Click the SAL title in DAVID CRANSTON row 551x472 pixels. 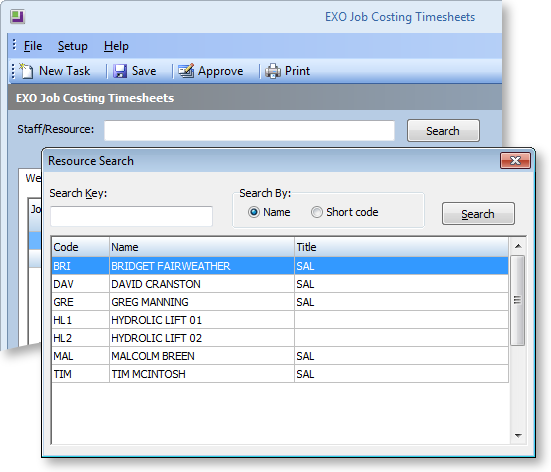[x=305, y=284]
